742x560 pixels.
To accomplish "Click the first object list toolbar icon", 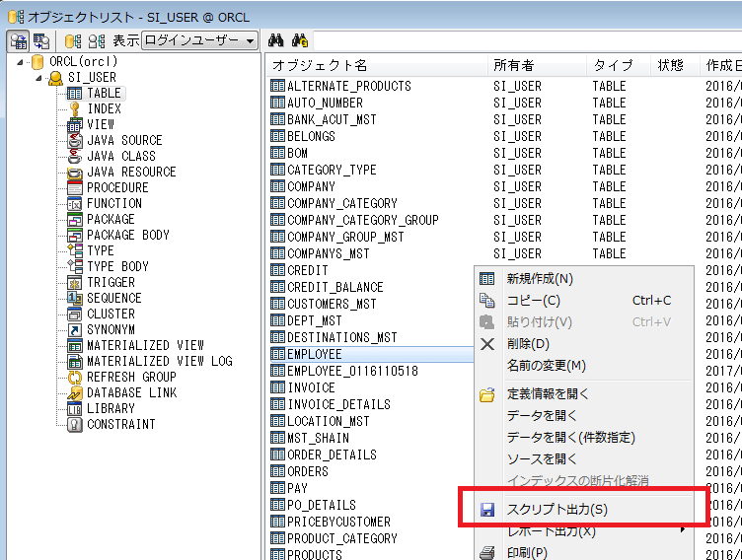I will [18, 40].
